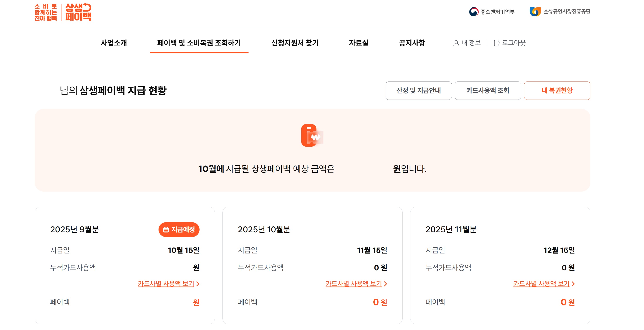Viewport: 644px width, 330px height.
Task: Click the 카드사용액 조회 button
Action: click(x=488, y=91)
